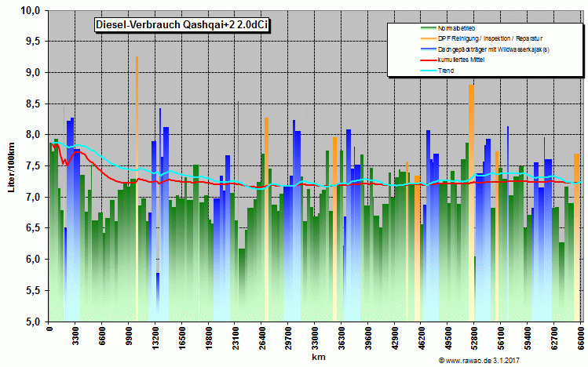Click the x-axis label '23100'

(x=236, y=338)
